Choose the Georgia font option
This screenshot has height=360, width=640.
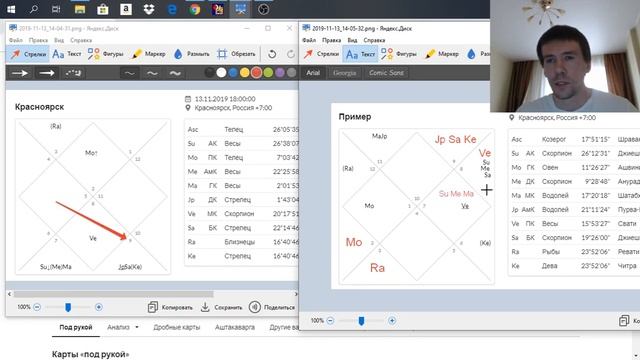344,73
